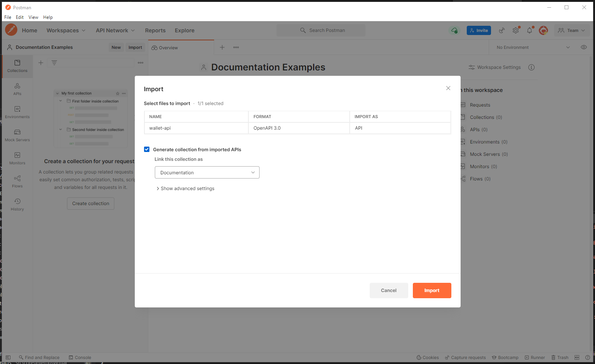This screenshot has width=595, height=364.
Task: Open the View menu
Action: point(34,17)
